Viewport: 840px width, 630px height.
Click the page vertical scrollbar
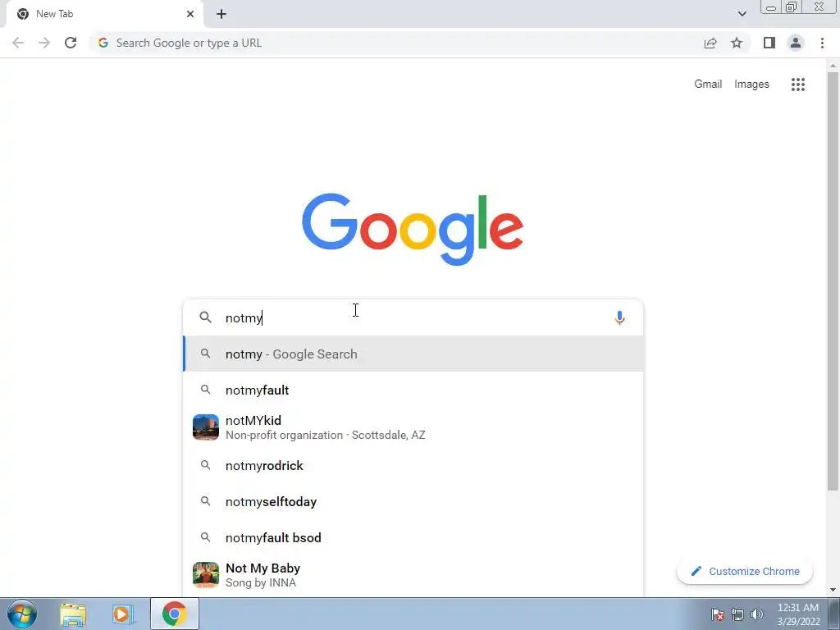(833, 281)
